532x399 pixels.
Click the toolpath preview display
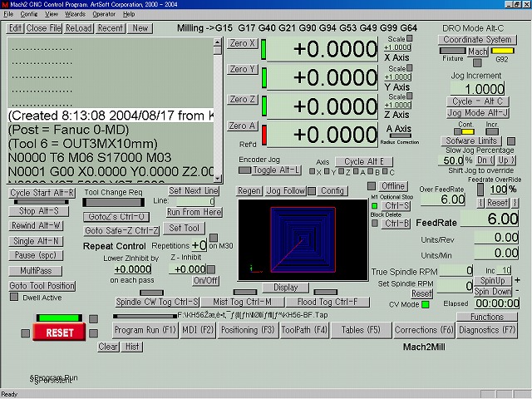(x=303, y=240)
